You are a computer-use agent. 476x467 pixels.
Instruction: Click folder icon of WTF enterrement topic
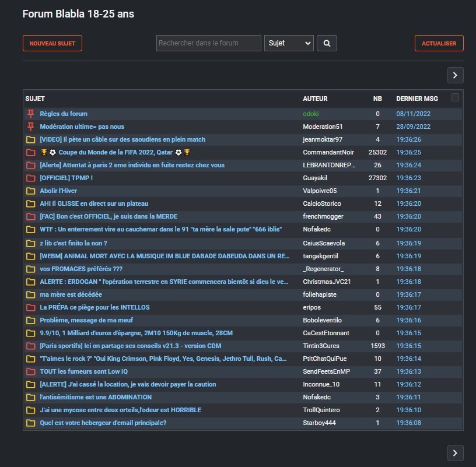[x=31, y=229]
